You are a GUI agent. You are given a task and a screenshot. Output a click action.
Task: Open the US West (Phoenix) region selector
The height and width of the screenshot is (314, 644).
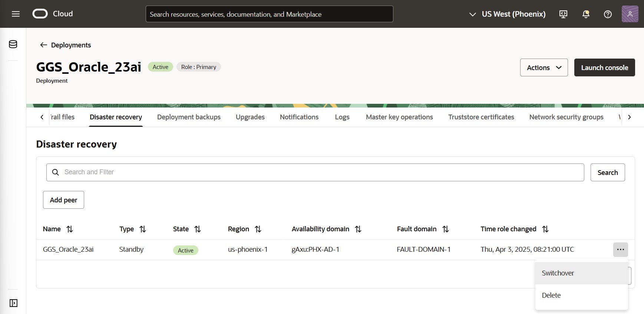tap(508, 14)
